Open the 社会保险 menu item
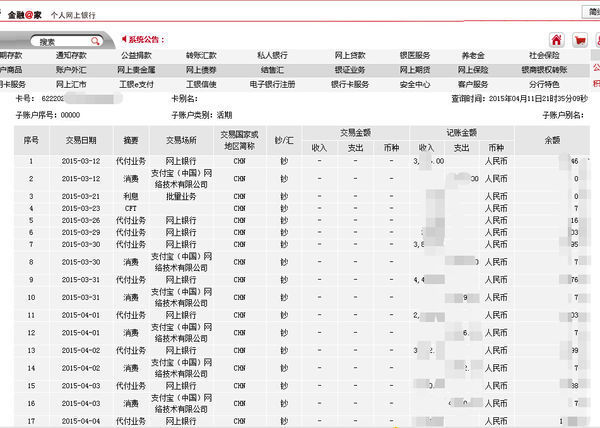 tap(544, 55)
